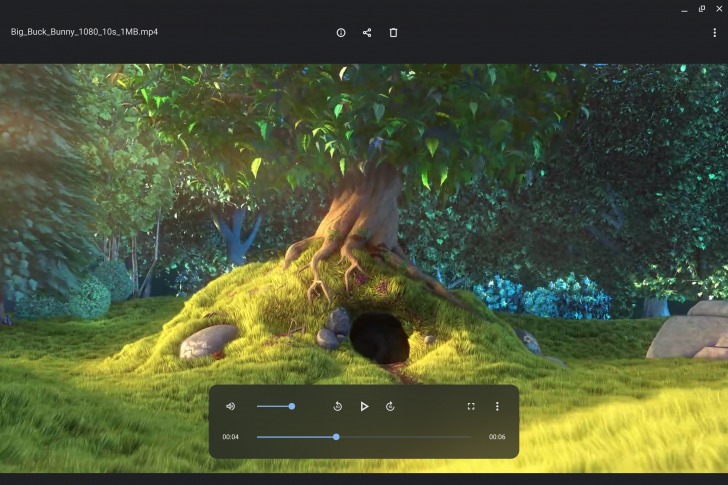Image resolution: width=728 pixels, height=485 pixels.
Task: Open the top-right more options menu
Action: point(715,32)
